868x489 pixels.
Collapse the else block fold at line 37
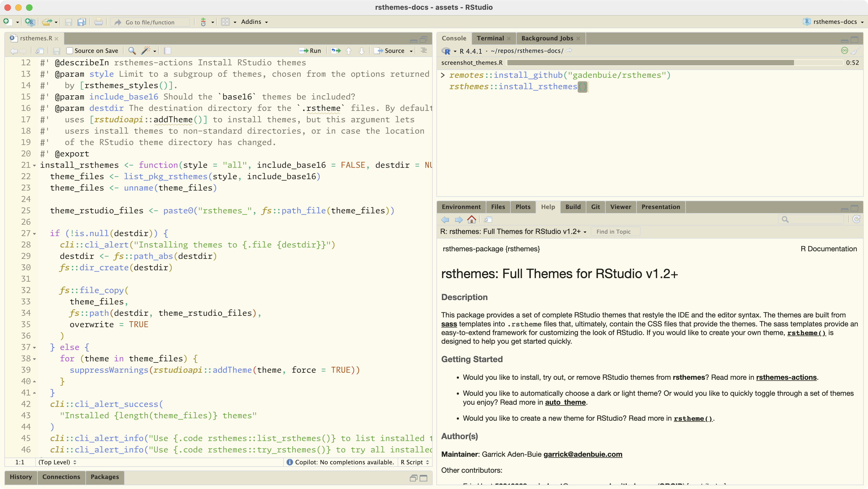(x=34, y=348)
